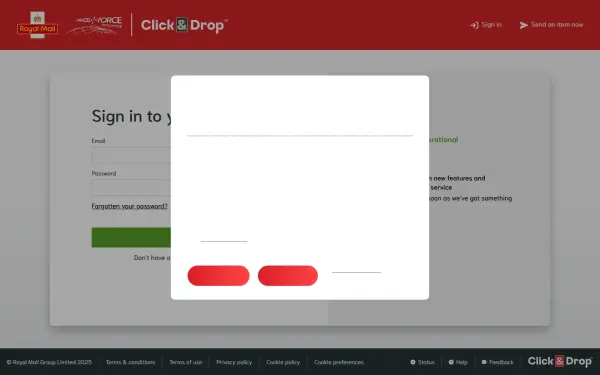Click the "Password" field label

104,173
